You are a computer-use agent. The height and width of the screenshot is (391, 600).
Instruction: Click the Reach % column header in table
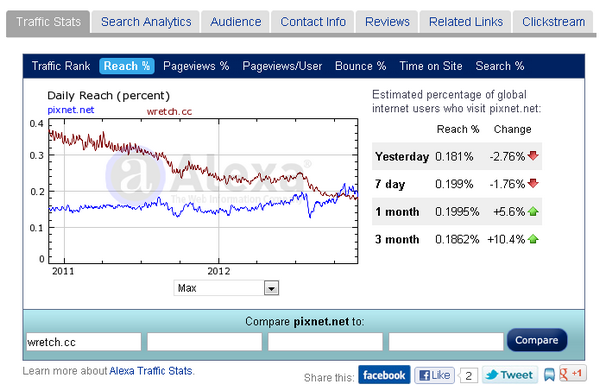click(458, 129)
